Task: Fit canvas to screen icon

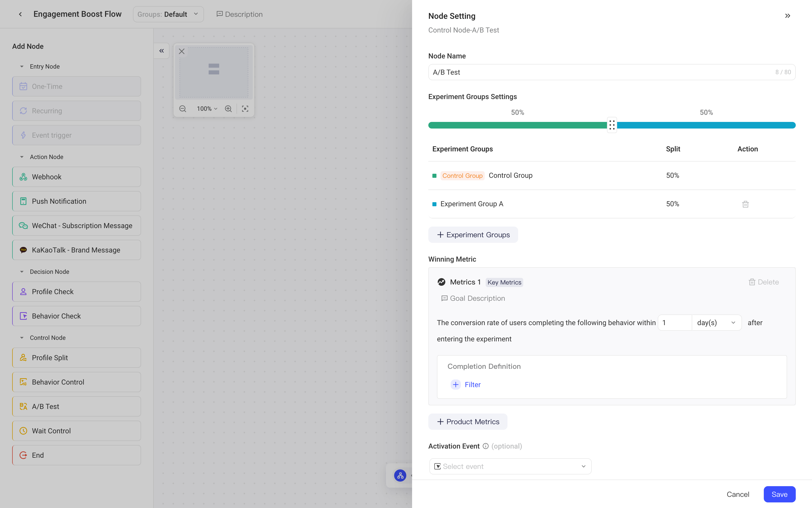Action: (245, 108)
